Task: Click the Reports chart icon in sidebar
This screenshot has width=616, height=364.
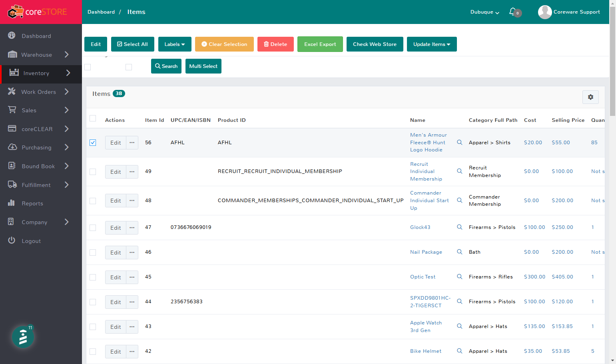Action: [12, 203]
